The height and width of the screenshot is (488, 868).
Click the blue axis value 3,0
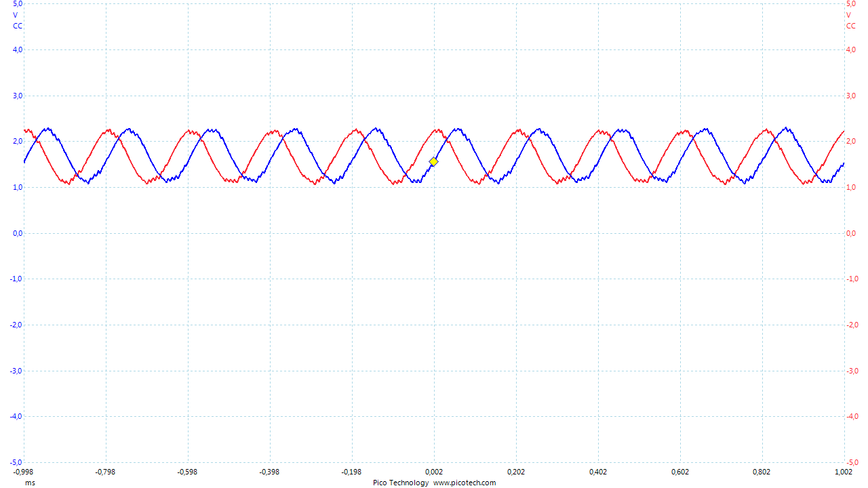tap(18, 96)
